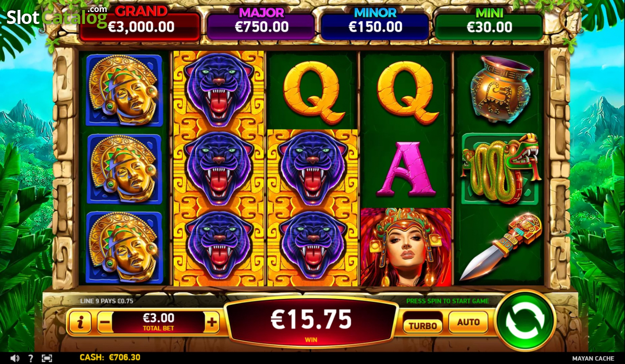The height and width of the screenshot is (364, 625).
Task: Click the €15.75 win display
Action: pyautogui.click(x=311, y=322)
